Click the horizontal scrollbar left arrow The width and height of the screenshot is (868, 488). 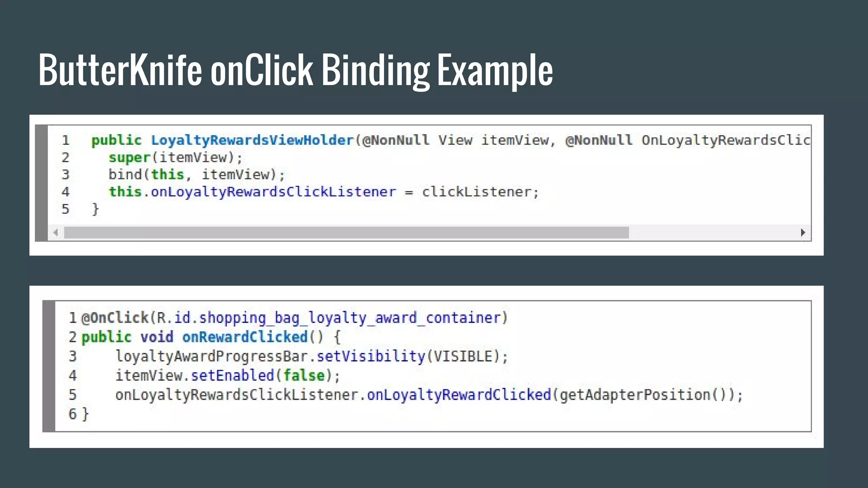56,233
